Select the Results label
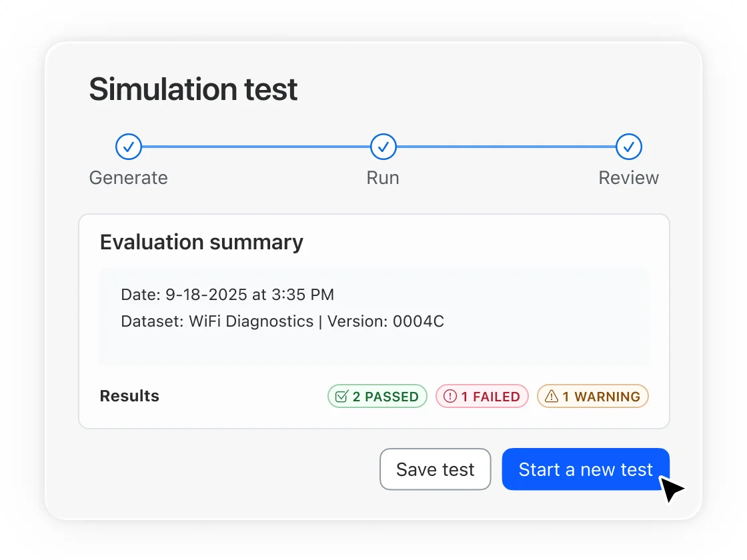The height and width of the screenshot is (560, 747). pos(129,396)
